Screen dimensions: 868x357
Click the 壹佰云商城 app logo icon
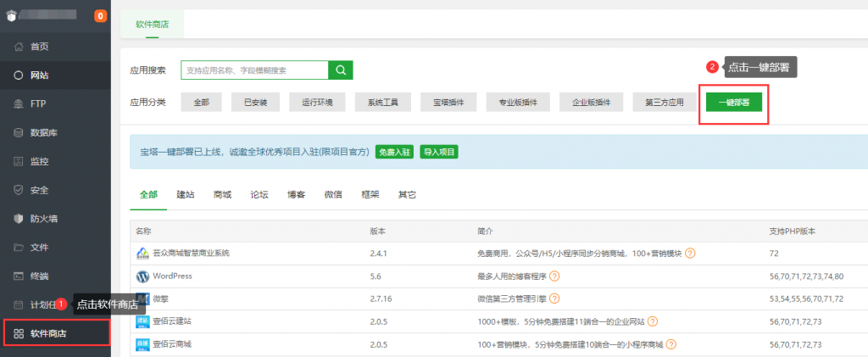[142, 344]
